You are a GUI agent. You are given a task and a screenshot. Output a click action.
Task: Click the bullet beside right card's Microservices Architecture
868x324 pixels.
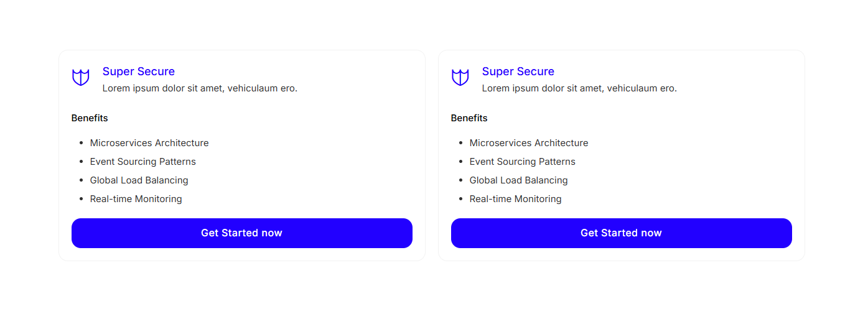point(461,143)
